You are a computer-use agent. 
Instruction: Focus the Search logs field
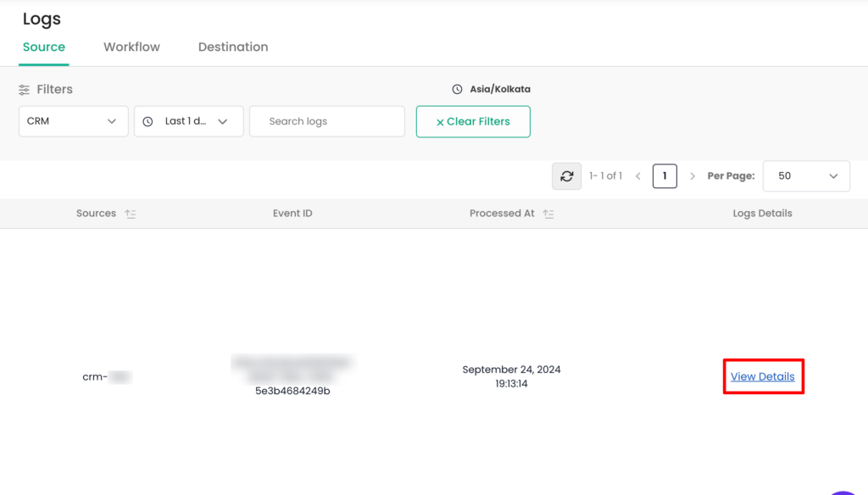tap(327, 121)
